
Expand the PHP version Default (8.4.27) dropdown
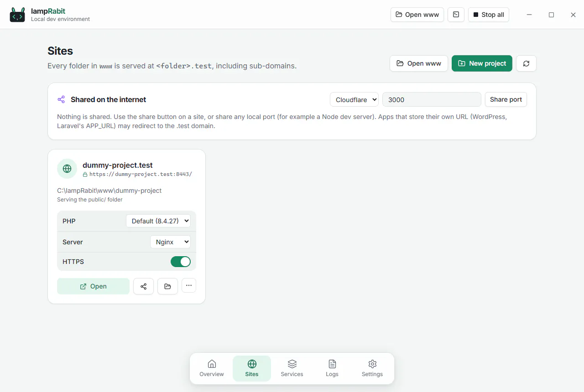158,221
